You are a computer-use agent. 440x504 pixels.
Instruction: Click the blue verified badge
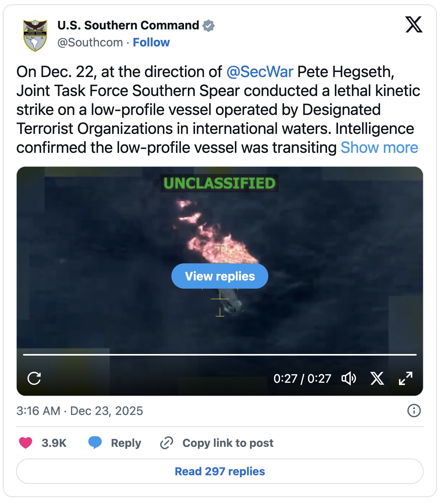click(x=208, y=26)
